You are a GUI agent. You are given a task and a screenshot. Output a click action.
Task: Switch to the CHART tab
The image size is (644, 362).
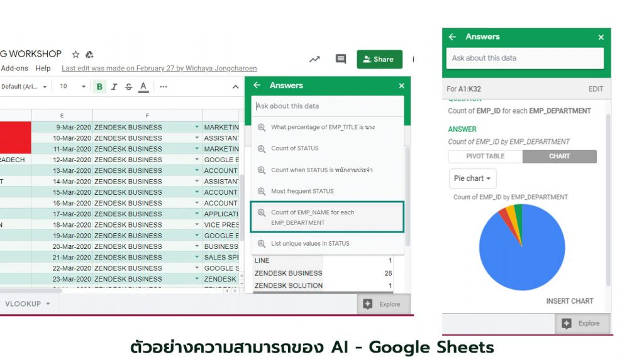(x=559, y=156)
